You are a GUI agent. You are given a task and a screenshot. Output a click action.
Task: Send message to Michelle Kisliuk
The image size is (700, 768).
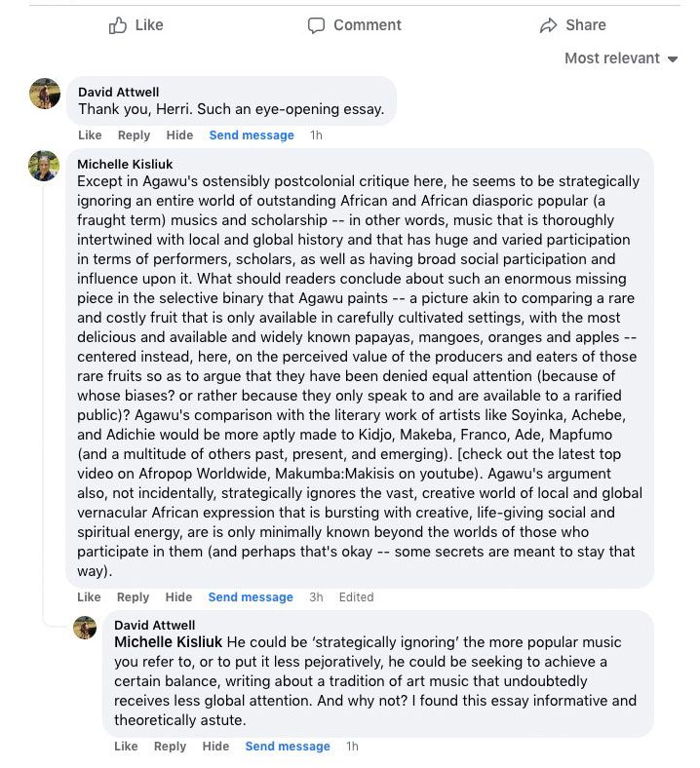point(251,597)
